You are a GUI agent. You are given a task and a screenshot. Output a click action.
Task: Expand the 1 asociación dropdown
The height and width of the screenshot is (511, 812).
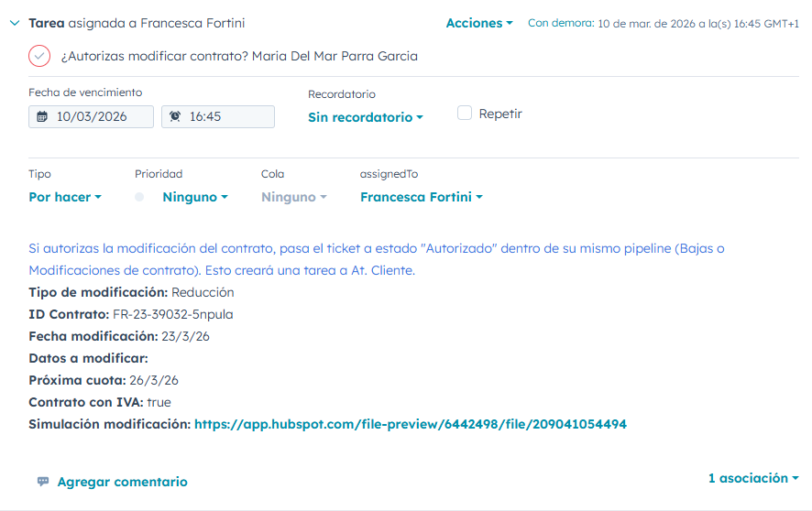coord(752,478)
